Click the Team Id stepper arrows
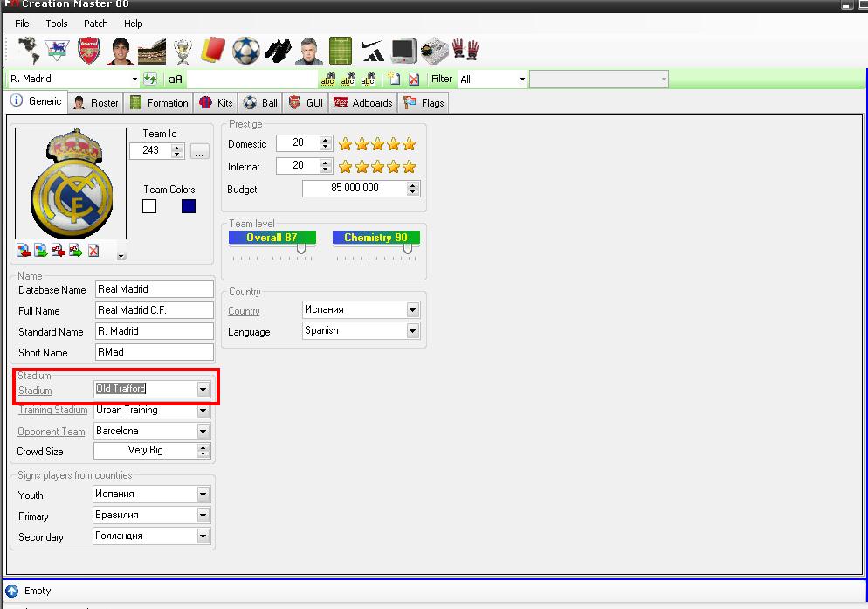The height and width of the screenshot is (609, 868). (177, 151)
